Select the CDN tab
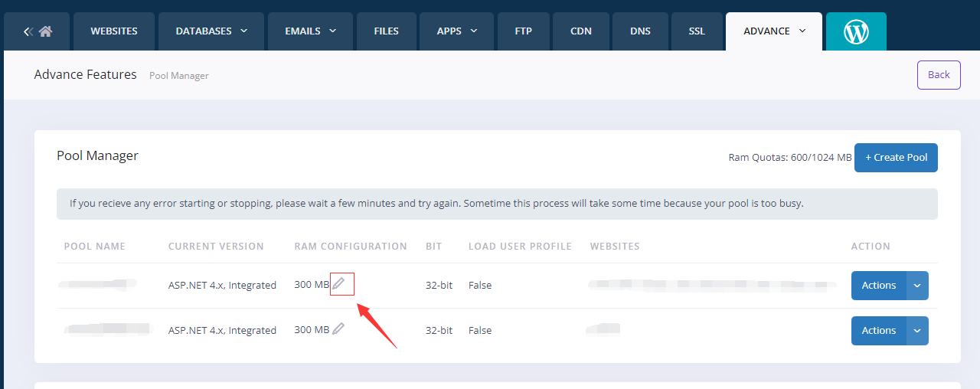This screenshot has width=980, height=389. [x=581, y=31]
